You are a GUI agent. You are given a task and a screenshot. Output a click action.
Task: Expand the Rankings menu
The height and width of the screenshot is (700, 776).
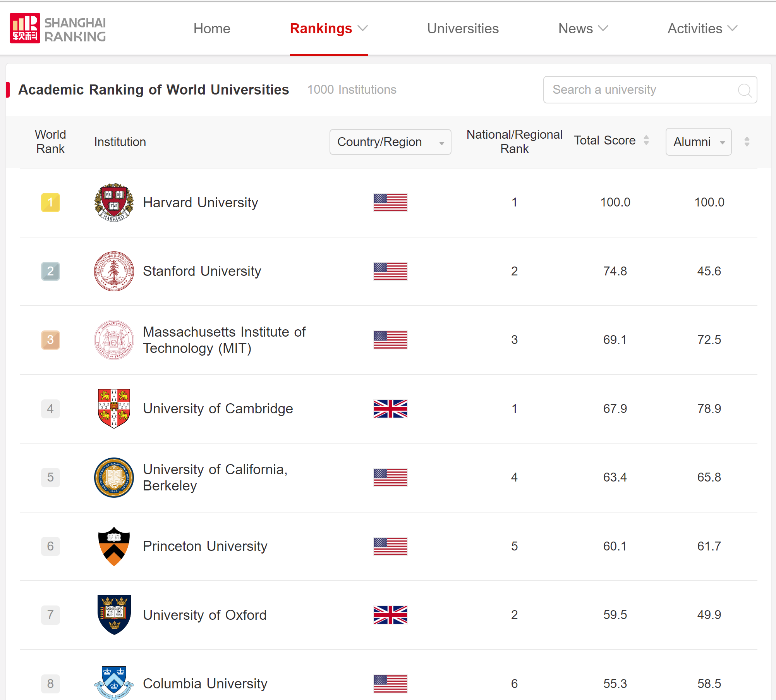coord(328,29)
